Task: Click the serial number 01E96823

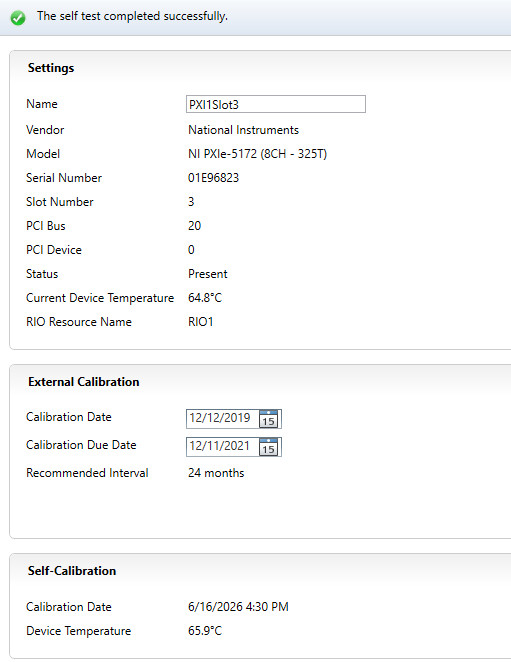Action: coord(213,178)
